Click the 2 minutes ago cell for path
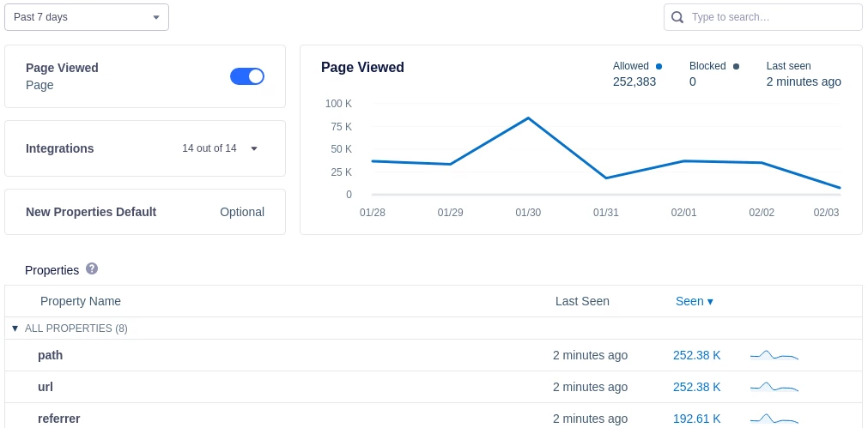Screen dimensions: 868x428 coord(590,355)
